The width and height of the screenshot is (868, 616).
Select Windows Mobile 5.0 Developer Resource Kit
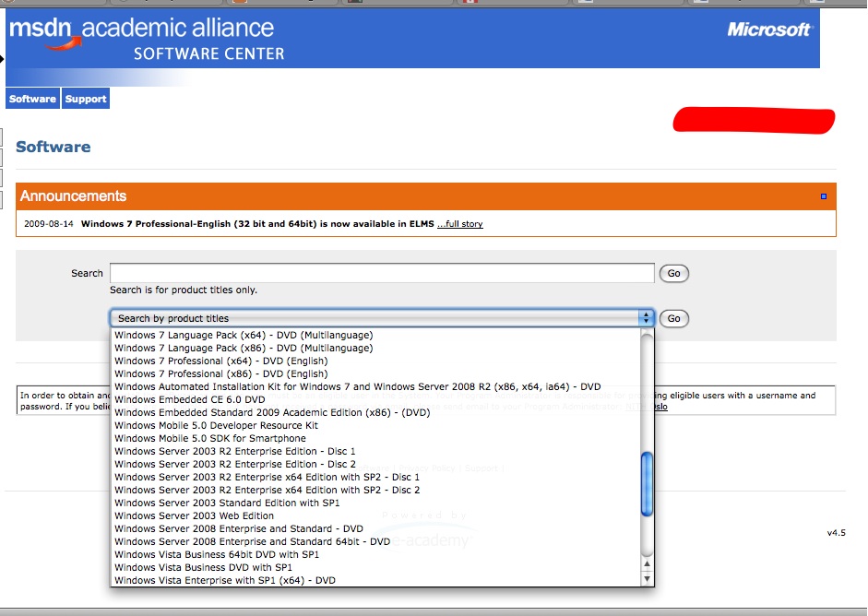(375, 426)
